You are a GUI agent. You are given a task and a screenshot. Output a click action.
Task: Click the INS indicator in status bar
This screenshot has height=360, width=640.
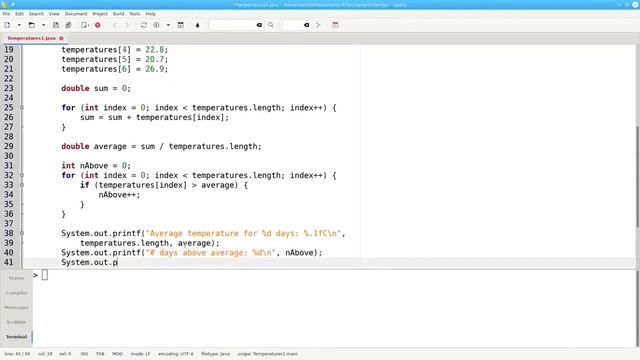point(84,354)
